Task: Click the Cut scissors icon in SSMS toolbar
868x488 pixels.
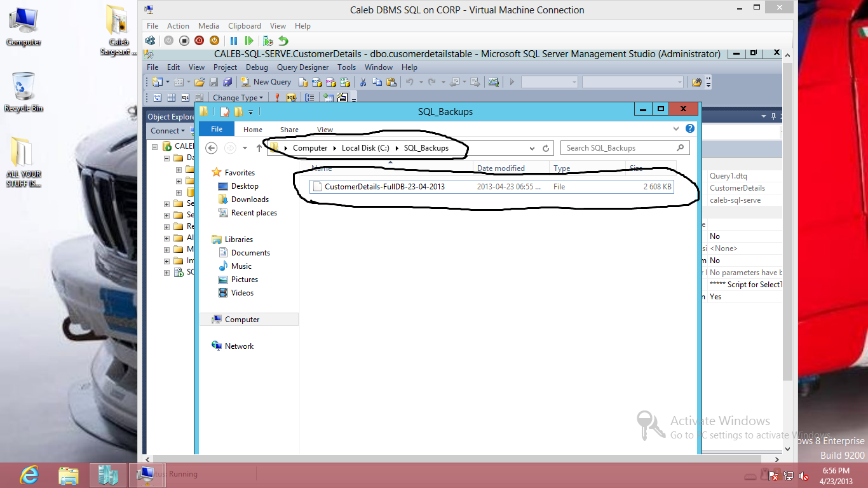Action: point(363,82)
